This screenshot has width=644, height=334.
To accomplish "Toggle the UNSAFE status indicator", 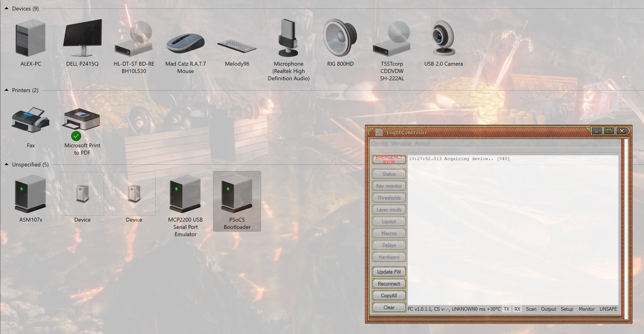I will 608,309.
